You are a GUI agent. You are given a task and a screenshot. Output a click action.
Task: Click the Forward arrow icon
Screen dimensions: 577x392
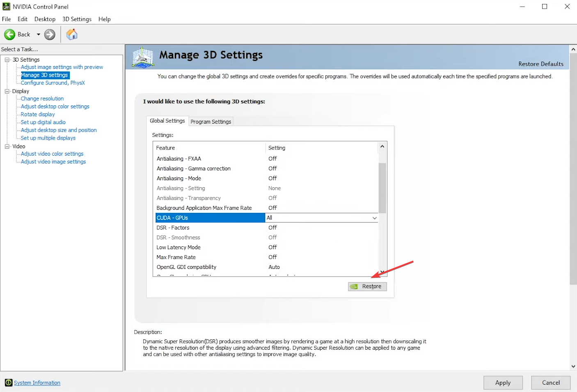click(x=50, y=34)
